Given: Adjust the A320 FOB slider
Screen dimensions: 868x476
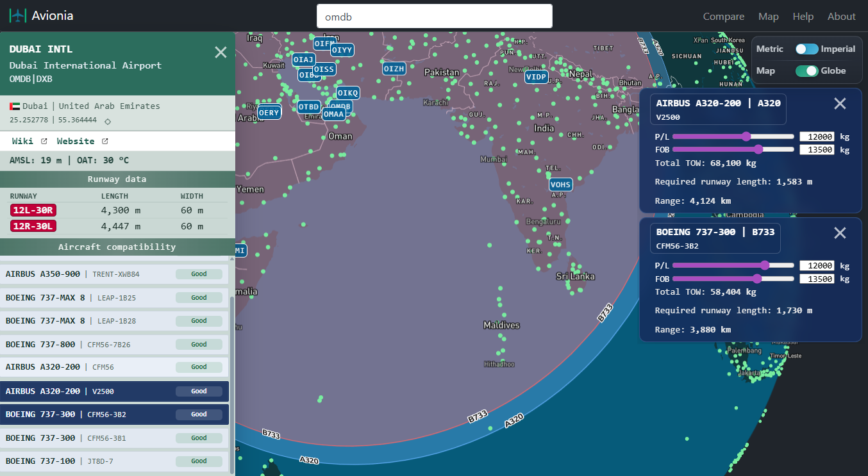Looking at the screenshot, I should [733, 149].
